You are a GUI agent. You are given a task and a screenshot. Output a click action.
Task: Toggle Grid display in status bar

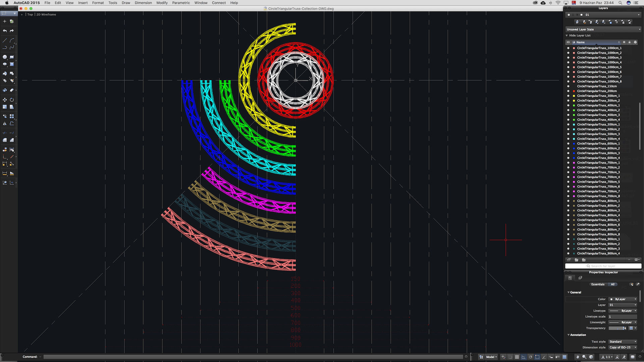[517, 357]
